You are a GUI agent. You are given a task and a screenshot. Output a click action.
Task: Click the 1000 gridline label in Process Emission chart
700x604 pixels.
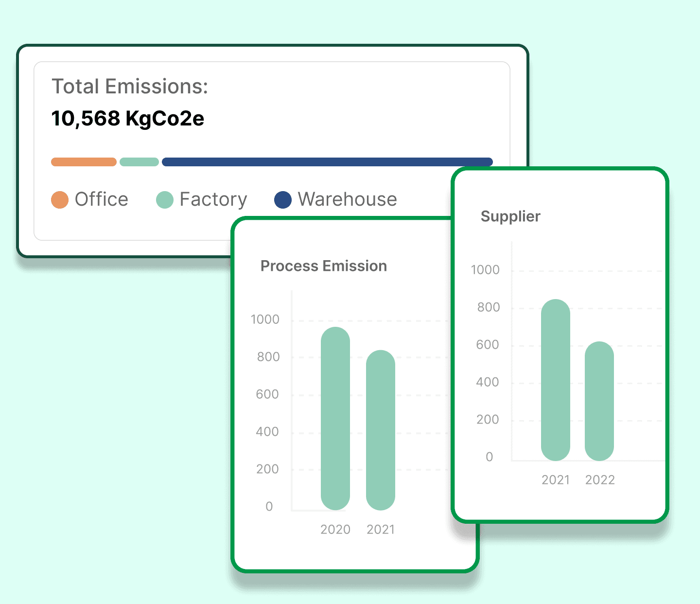pyautogui.click(x=265, y=320)
